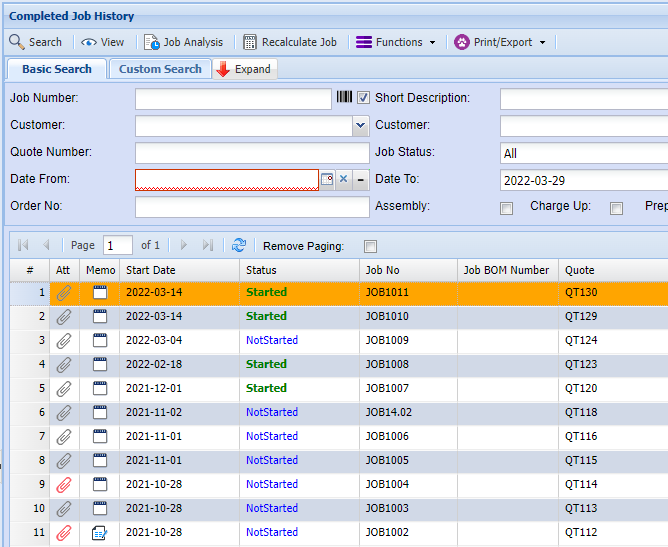
Task: Enable the Remove Paging checkbox
Action: coord(370,246)
